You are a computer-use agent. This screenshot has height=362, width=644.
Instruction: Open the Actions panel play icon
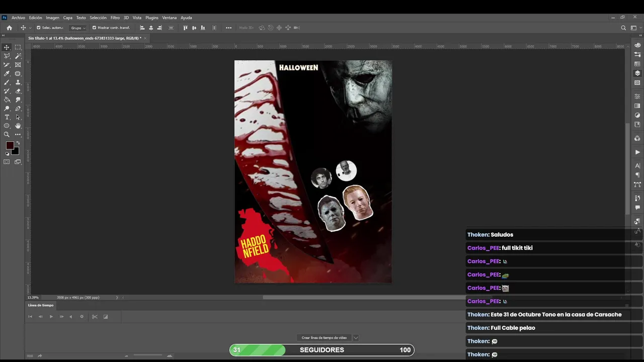pos(637,152)
